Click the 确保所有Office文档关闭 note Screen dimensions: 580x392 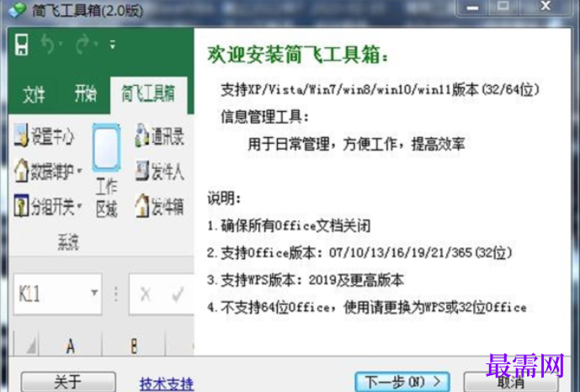(x=289, y=225)
